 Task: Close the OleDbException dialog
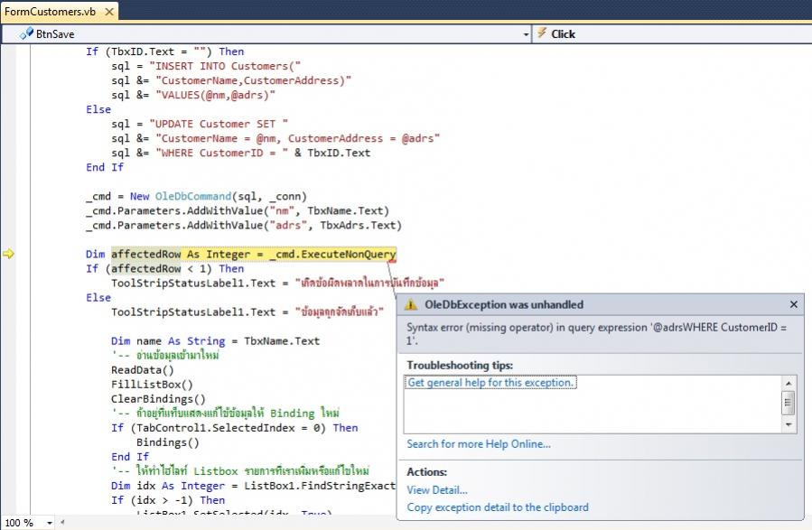[793, 304]
